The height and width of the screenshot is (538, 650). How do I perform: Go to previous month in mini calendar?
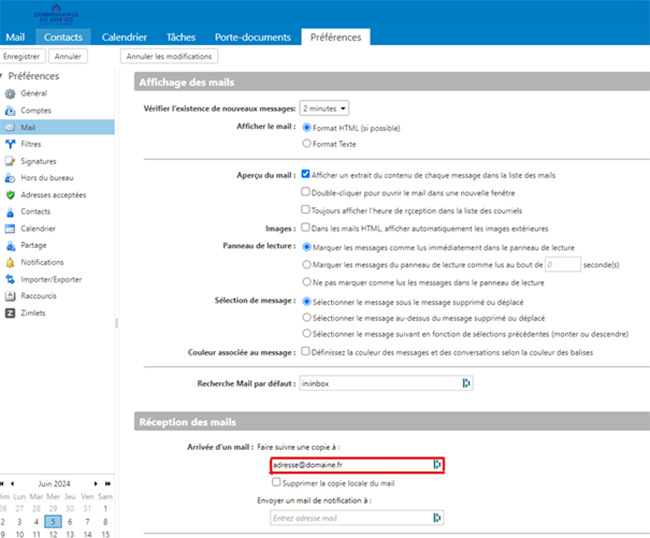(13, 482)
